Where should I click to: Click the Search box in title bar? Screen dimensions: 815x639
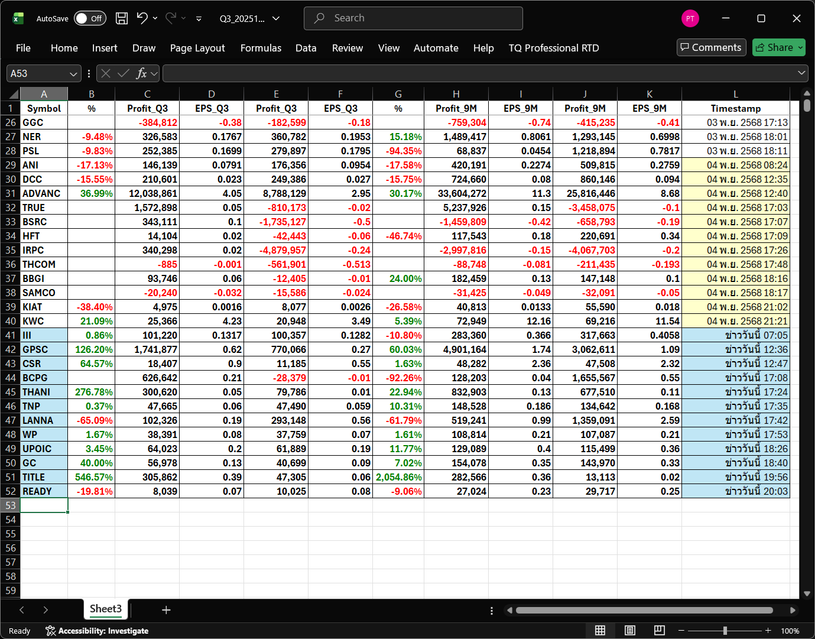click(430, 18)
